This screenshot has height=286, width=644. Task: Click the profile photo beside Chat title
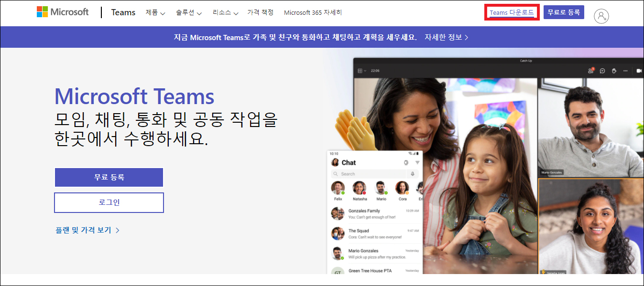335,162
